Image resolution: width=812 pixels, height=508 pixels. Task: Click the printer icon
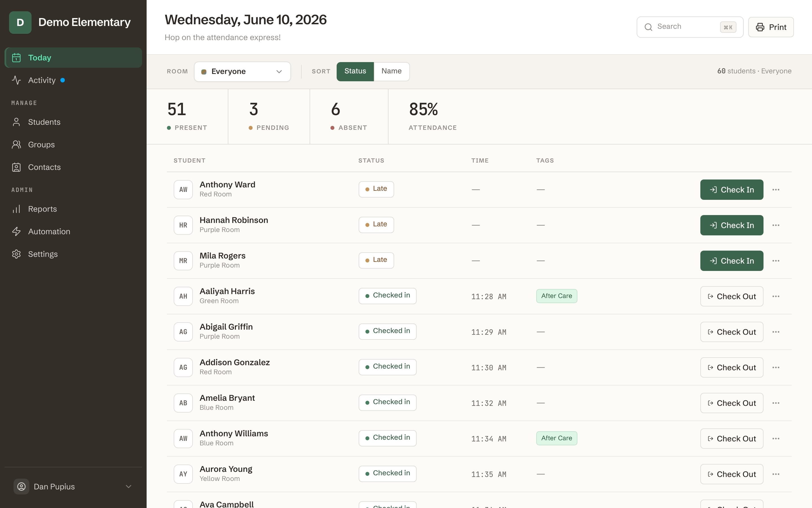pos(760,27)
